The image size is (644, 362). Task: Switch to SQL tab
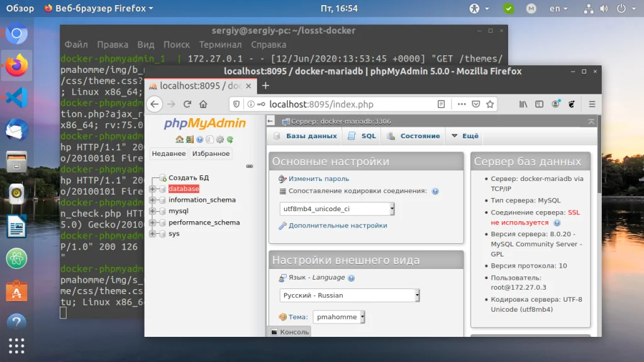(362, 136)
